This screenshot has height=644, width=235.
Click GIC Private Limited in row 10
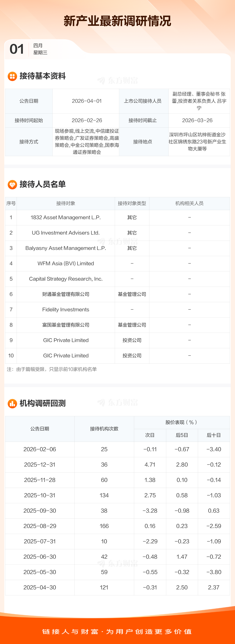tap(66, 356)
